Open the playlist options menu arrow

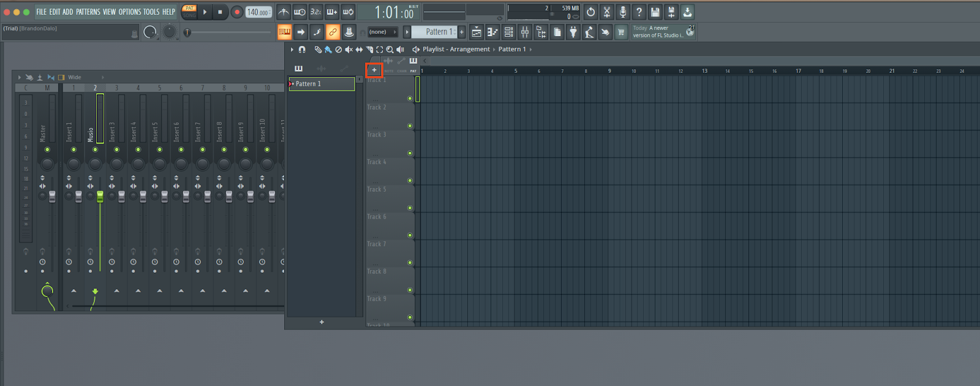(x=292, y=50)
